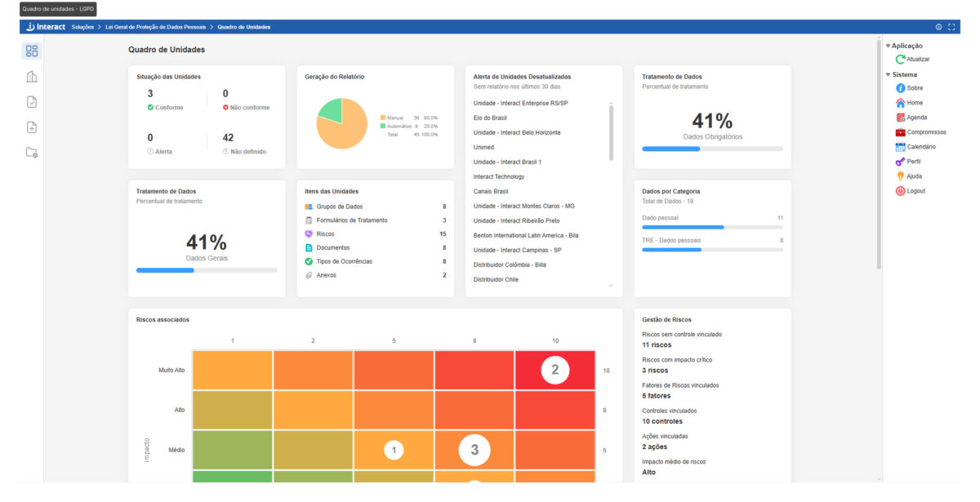This screenshot has height=502, width=980.
Task: Click the purple Riscos icon
Action: [x=309, y=234]
